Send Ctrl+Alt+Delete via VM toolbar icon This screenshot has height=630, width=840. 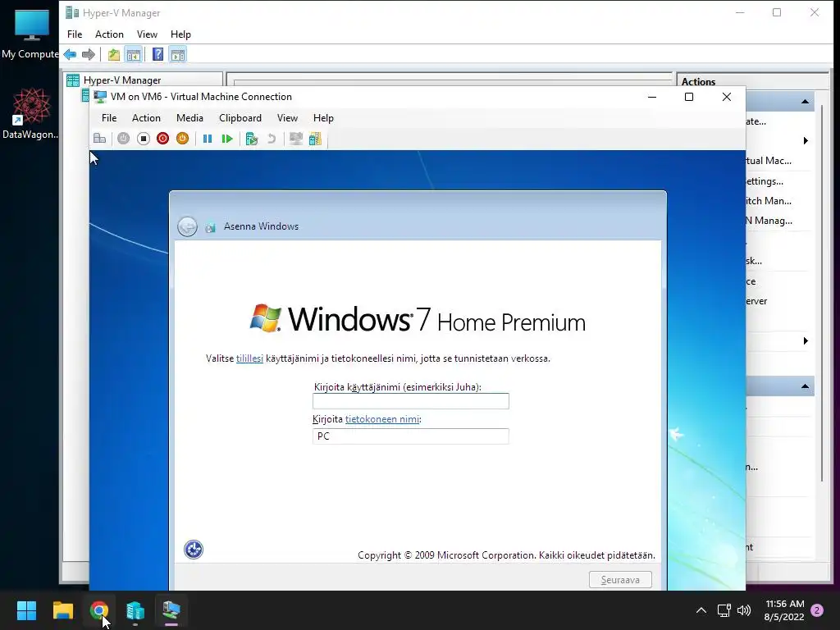[x=99, y=139]
